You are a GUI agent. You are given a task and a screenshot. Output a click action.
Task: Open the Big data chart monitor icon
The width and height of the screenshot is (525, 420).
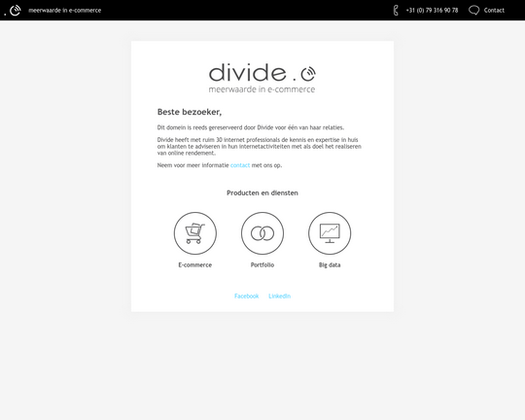[330, 233]
